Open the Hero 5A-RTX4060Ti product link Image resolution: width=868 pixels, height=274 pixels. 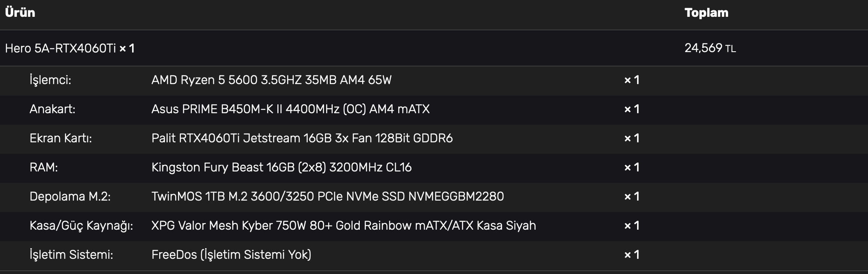pyautogui.click(x=60, y=48)
